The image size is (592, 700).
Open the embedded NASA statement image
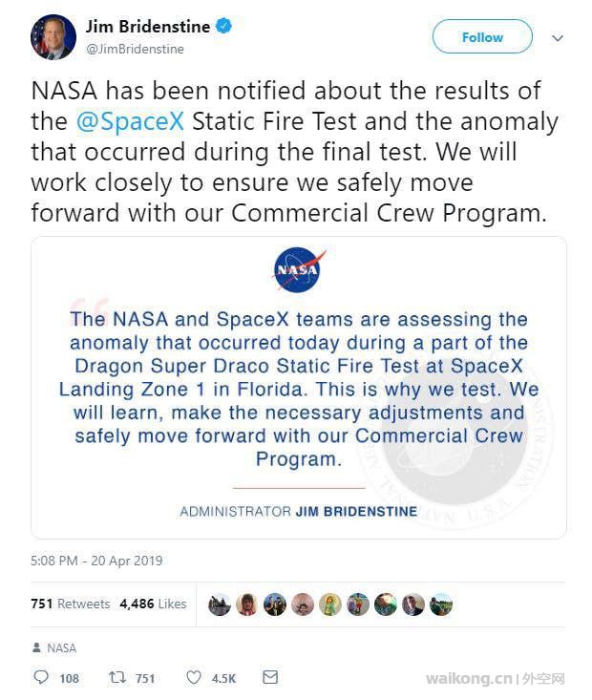[299, 388]
